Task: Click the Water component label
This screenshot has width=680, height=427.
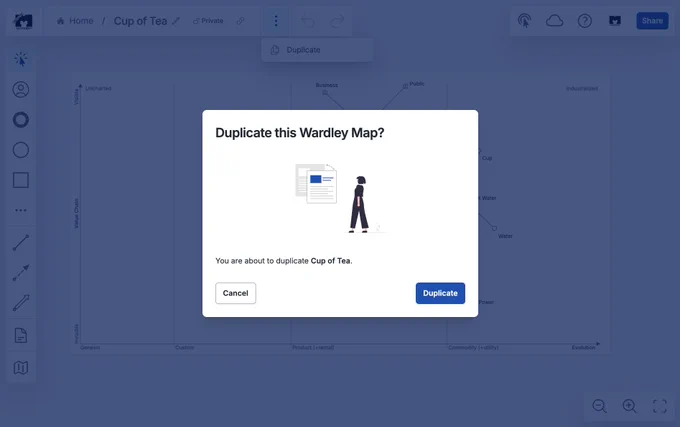Action: 505,236
